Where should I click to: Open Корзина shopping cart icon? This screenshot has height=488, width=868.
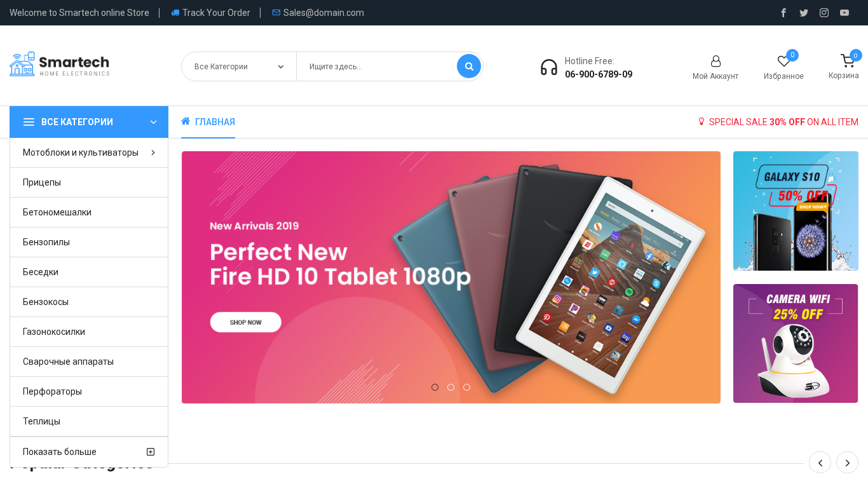tap(847, 61)
